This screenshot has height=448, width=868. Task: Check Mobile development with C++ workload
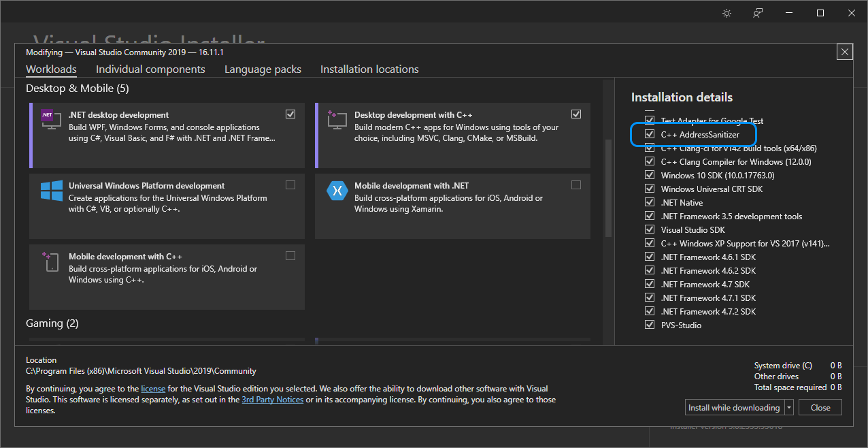(x=290, y=256)
